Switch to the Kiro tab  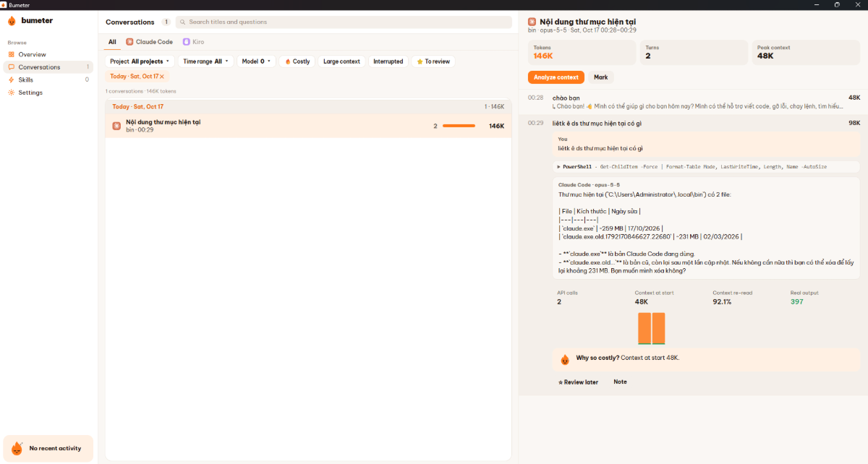(193, 42)
